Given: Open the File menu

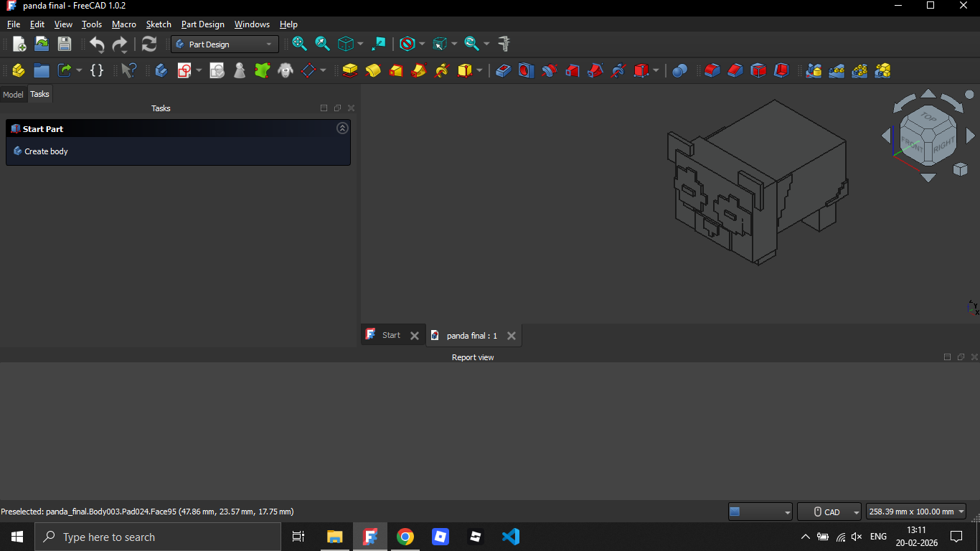Looking at the screenshot, I should (x=14, y=24).
